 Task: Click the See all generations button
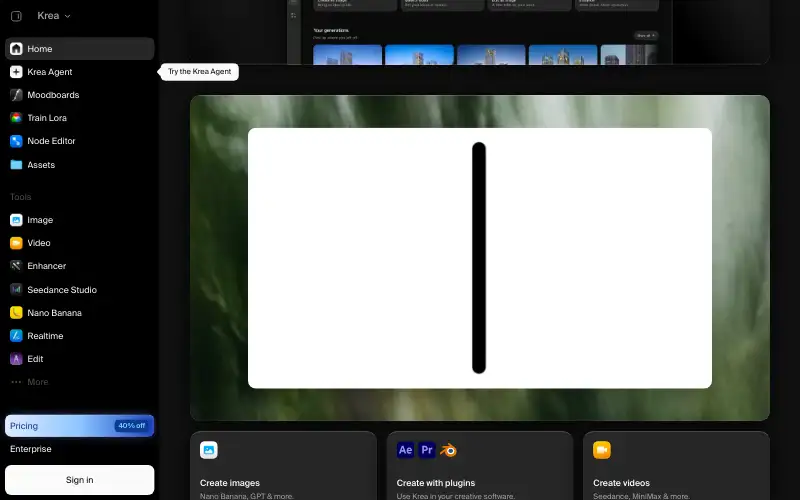[646, 35]
